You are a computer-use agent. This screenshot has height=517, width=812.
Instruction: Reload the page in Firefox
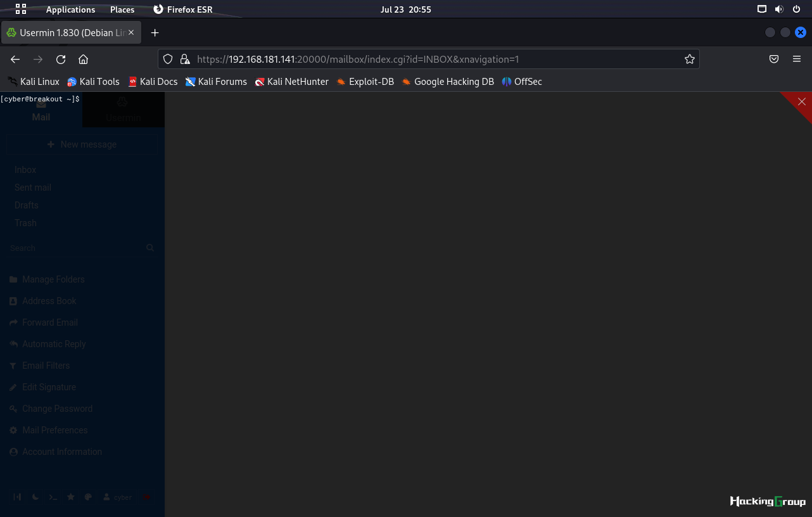(x=61, y=60)
